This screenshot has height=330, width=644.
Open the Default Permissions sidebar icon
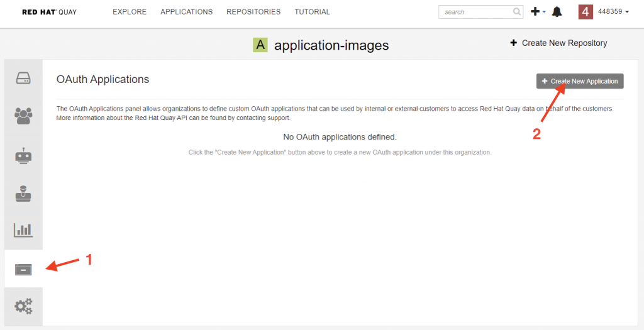(23, 194)
